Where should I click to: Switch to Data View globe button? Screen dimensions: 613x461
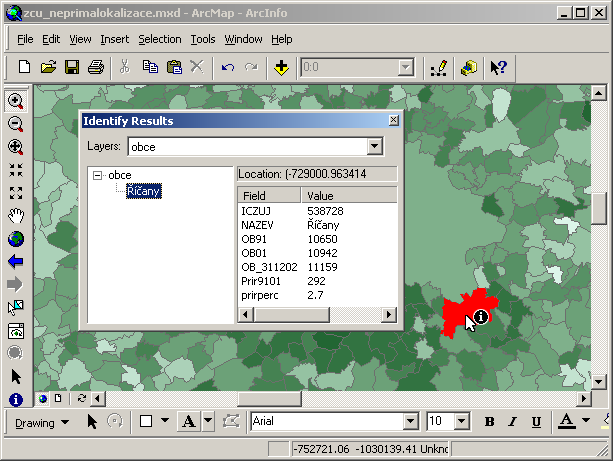[43, 398]
